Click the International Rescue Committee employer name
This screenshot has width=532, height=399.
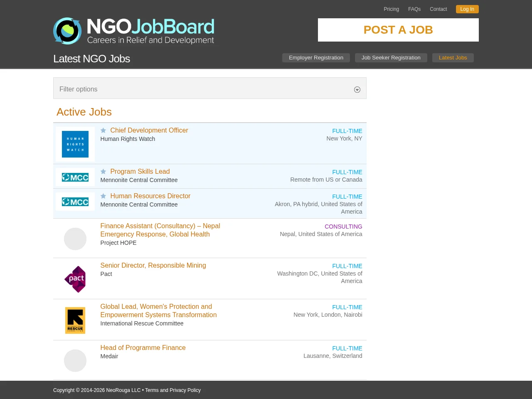point(142,324)
